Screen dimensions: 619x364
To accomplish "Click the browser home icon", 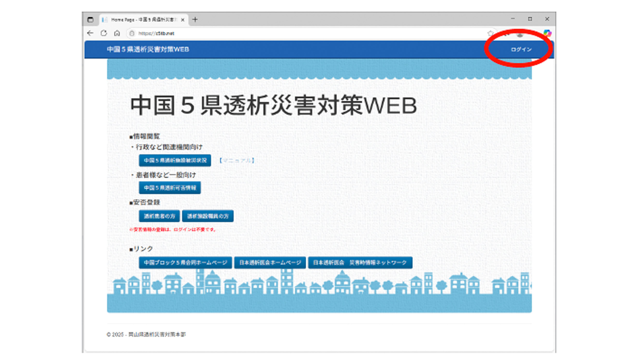I will tap(117, 33).
